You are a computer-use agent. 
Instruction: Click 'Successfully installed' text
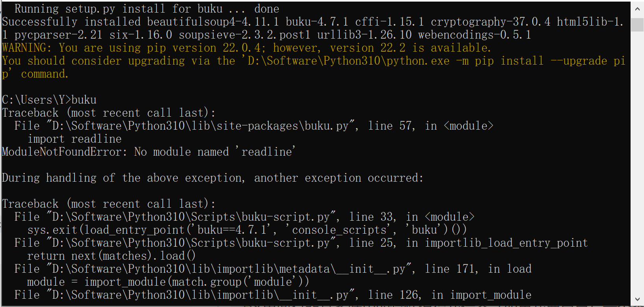[39, 22]
